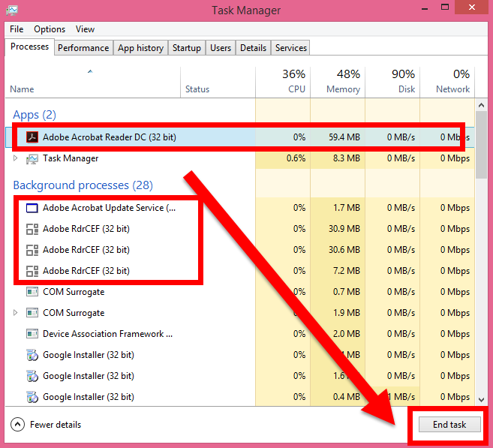The height and width of the screenshot is (448, 493).
Task: Maximize the Task Manager window
Action: [445, 8]
